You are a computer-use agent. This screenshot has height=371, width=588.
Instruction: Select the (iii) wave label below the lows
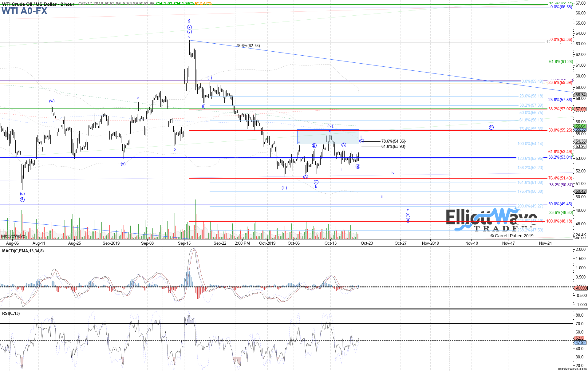(x=284, y=187)
